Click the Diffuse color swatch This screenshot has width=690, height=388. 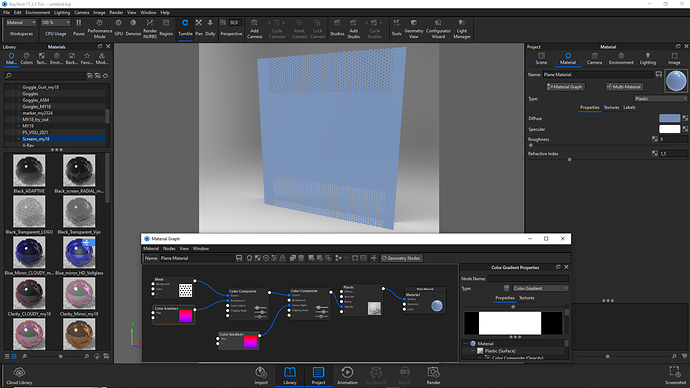coord(669,118)
